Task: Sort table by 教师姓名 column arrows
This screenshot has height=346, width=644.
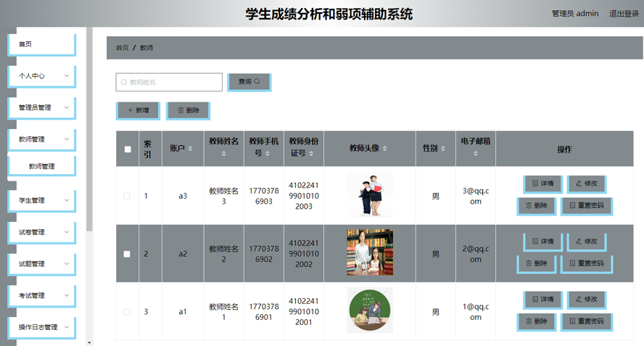Action: [x=224, y=154]
